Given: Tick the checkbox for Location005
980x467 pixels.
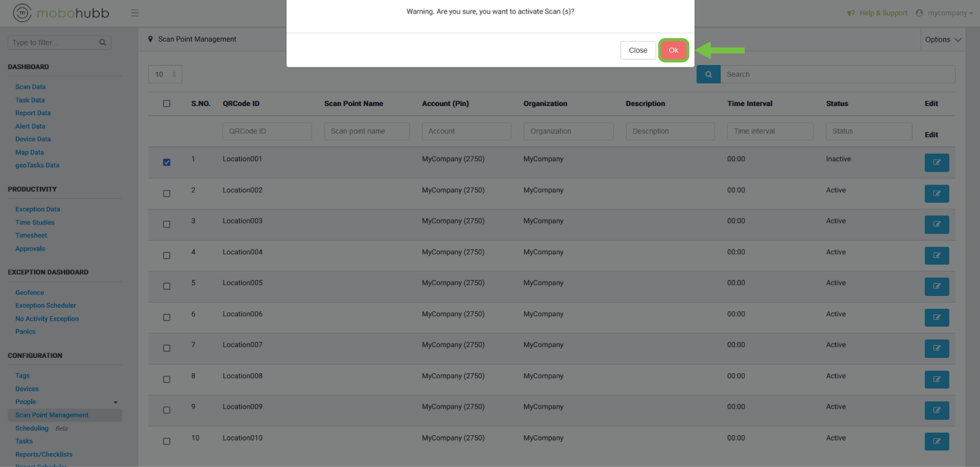Looking at the screenshot, I should tap(167, 286).
